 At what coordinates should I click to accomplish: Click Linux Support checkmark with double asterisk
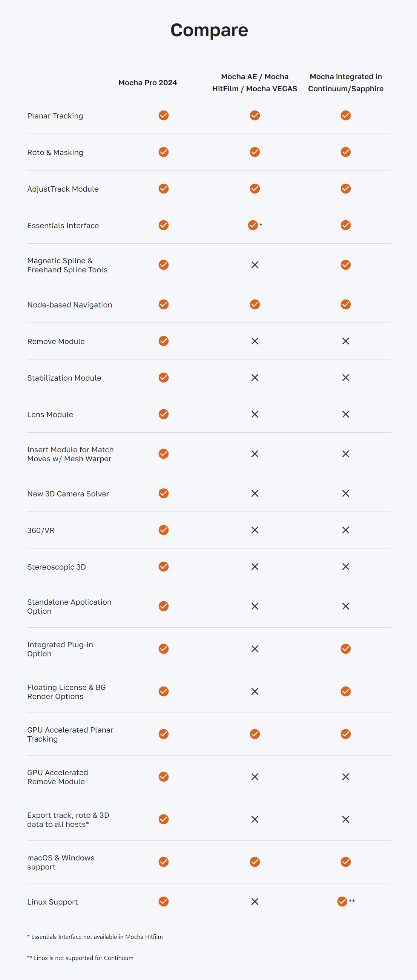[x=342, y=901]
